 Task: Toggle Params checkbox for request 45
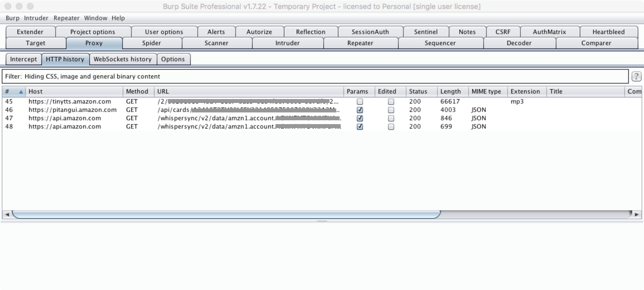pos(360,102)
